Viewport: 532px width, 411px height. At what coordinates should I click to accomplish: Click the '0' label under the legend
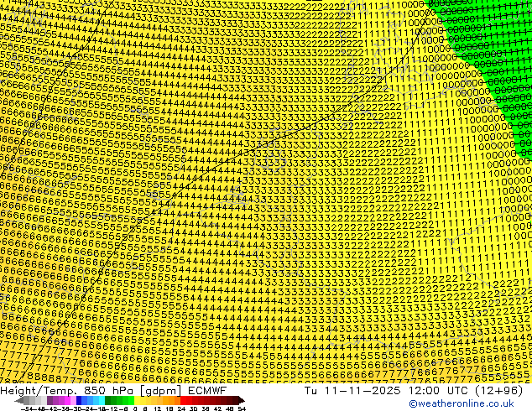[135, 409]
